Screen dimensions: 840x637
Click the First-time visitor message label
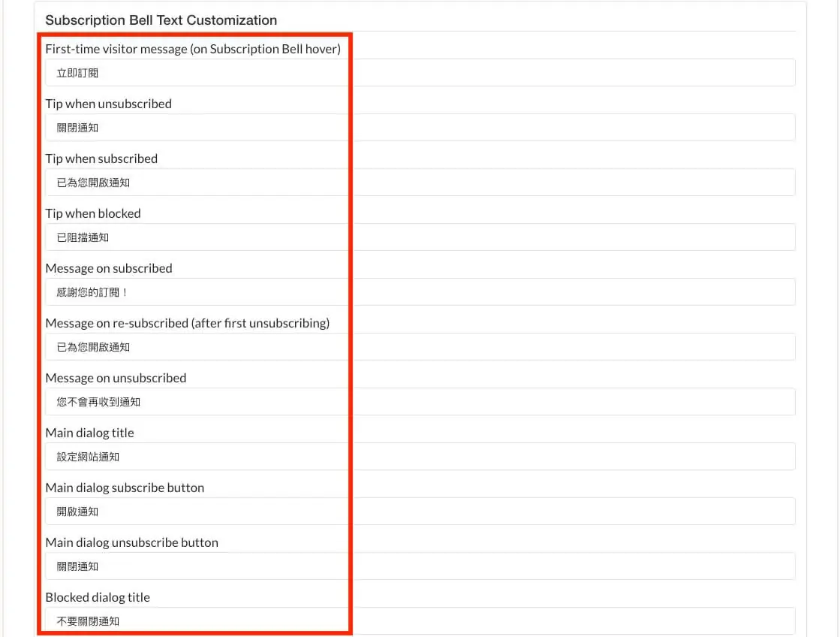click(193, 49)
